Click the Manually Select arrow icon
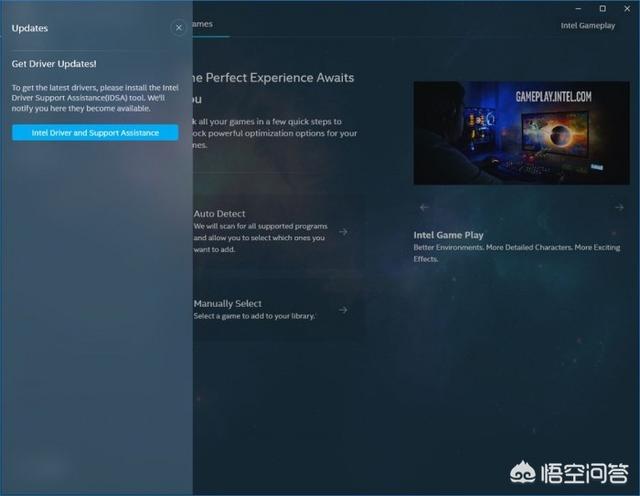 pyautogui.click(x=343, y=310)
